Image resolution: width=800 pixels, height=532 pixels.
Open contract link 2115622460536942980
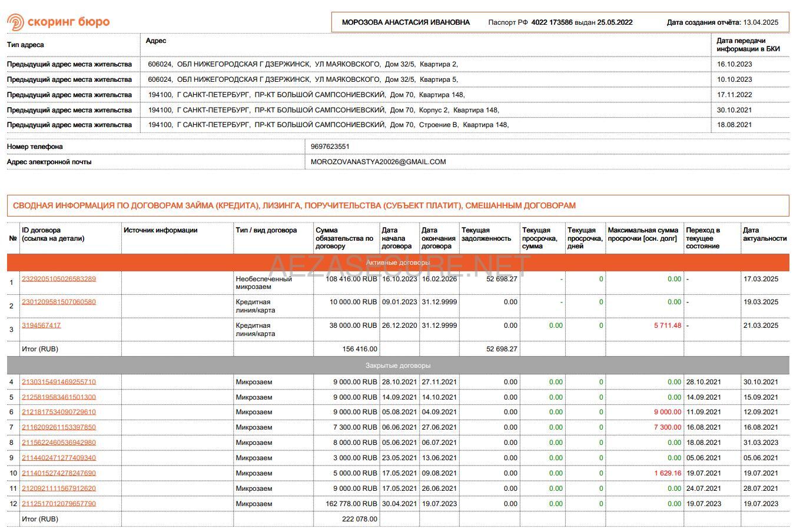[x=59, y=443]
